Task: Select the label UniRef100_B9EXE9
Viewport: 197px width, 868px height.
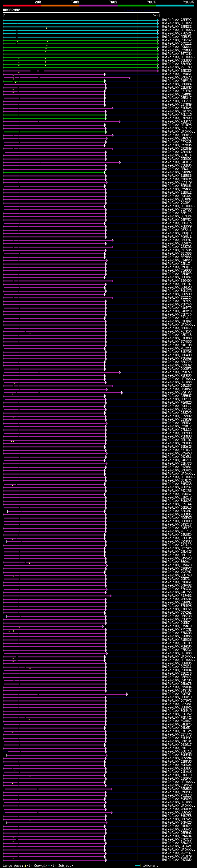Action: 176,71
